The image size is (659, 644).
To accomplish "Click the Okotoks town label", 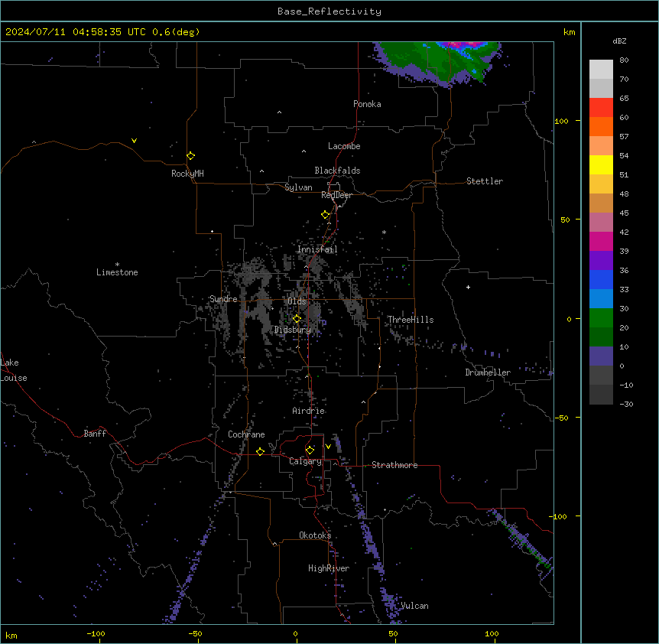I will click(x=315, y=535).
